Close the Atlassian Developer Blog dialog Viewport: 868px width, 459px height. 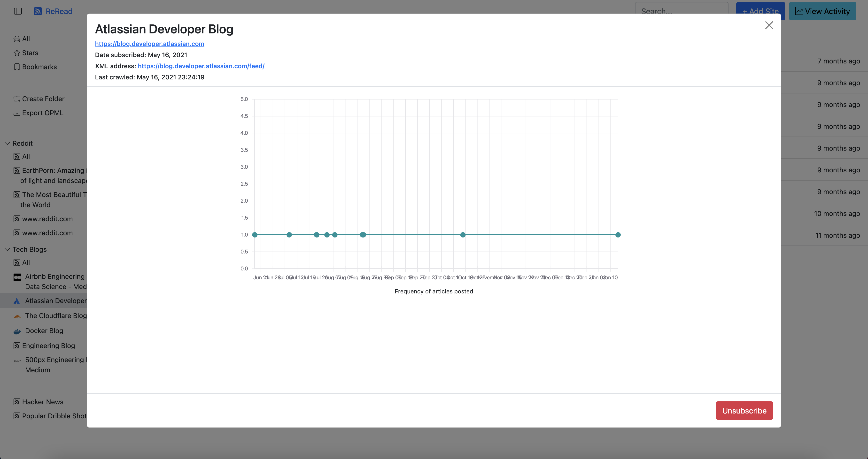coord(769,25)
